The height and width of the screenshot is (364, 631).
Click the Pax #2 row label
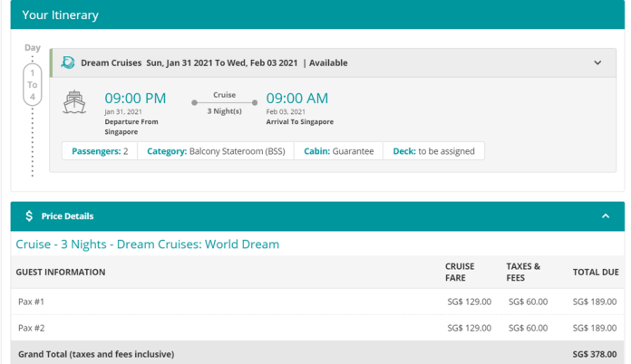pyautogui.click(x=31, y=328)
